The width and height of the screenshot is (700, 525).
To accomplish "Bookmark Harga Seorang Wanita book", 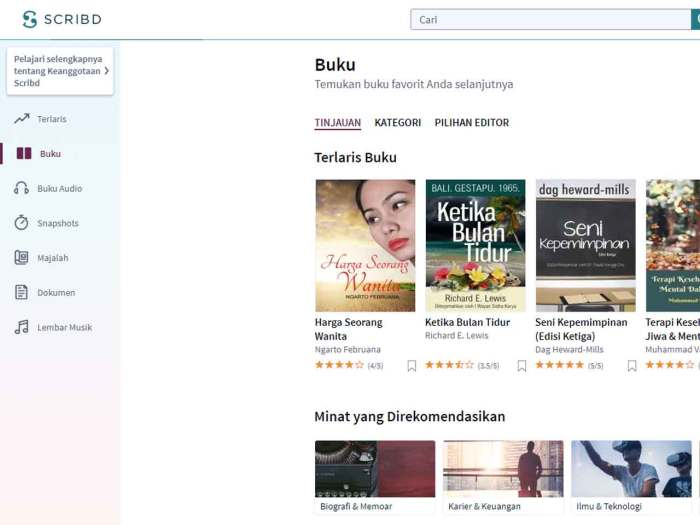I will point(412,366).
